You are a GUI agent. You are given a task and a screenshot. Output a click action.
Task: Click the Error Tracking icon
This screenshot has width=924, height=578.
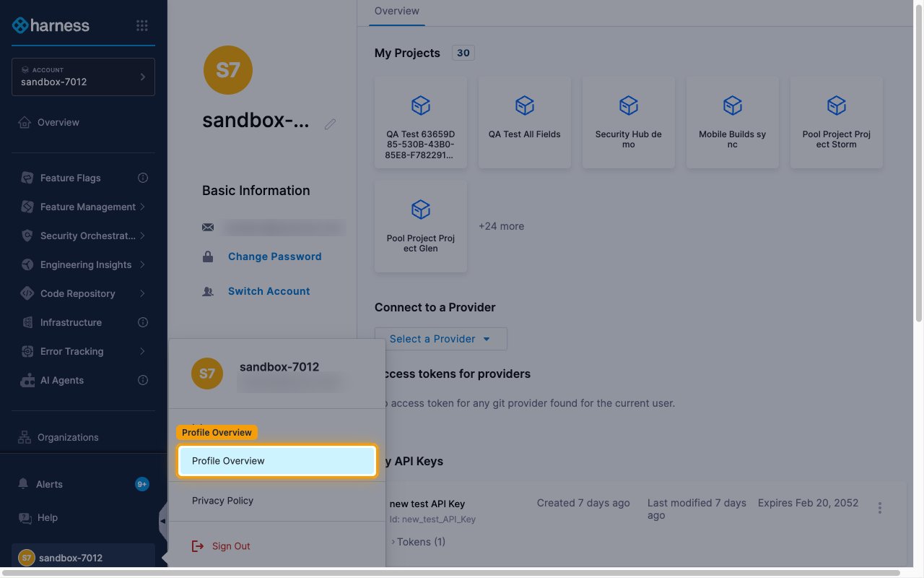click(x=27, y=351)
